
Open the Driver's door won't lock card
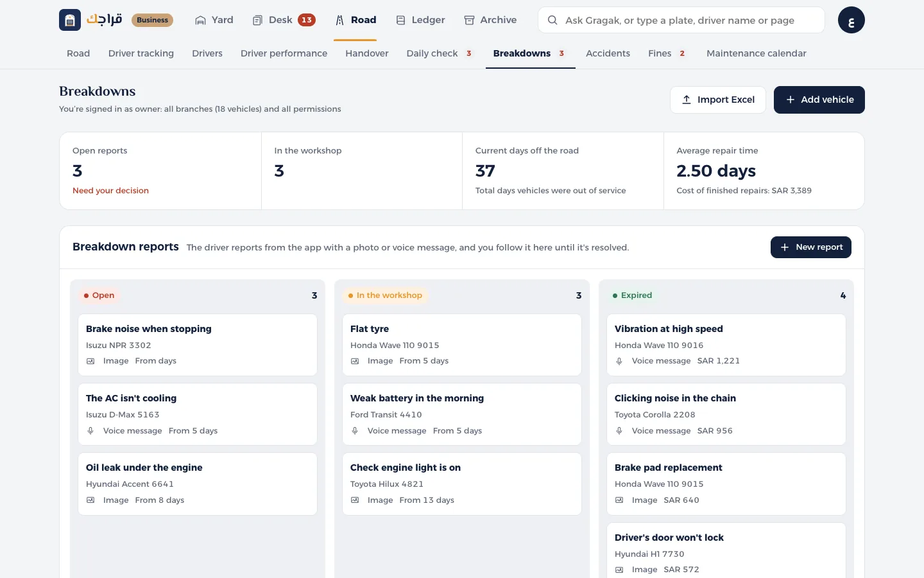pyautogui.click(x=726, y=550)
